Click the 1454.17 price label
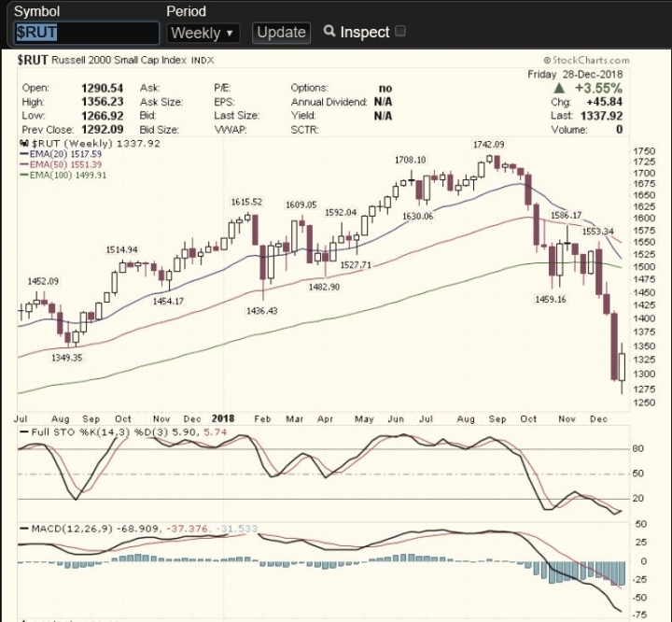The height and width of the screenshot is (622, 672). pos(168,302)
